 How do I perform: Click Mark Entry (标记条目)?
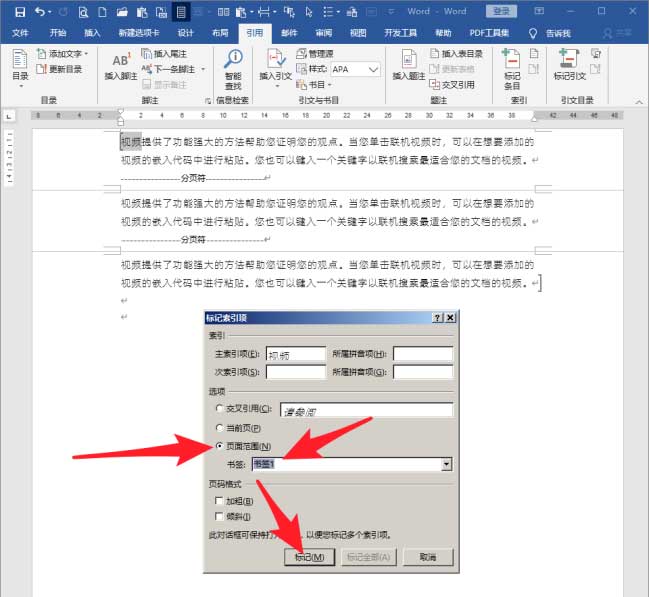coord(512,70)
